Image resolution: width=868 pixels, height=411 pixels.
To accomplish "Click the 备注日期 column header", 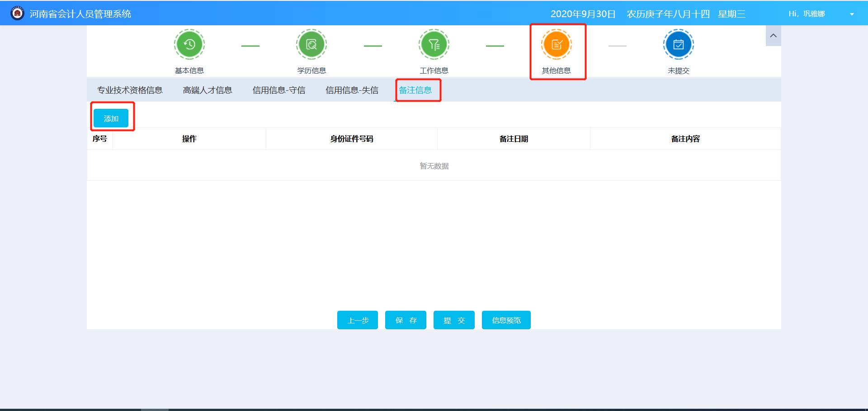I will coord(514,139).
